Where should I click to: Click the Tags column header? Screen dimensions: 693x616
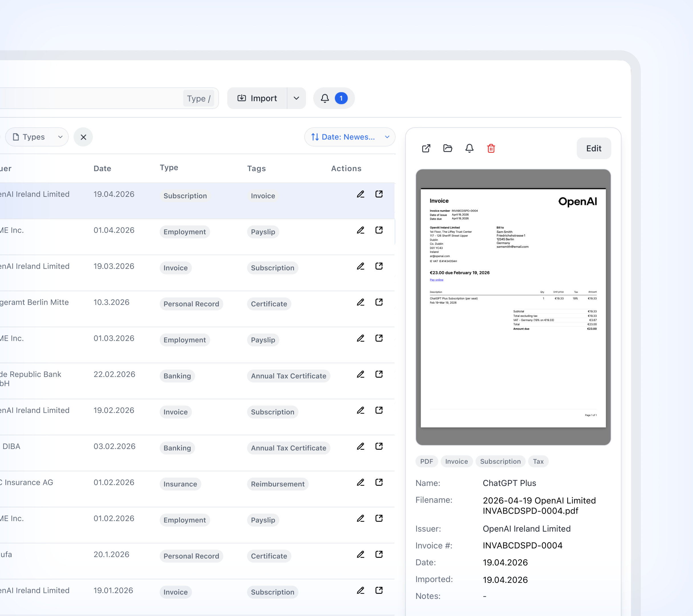(256, 169)
